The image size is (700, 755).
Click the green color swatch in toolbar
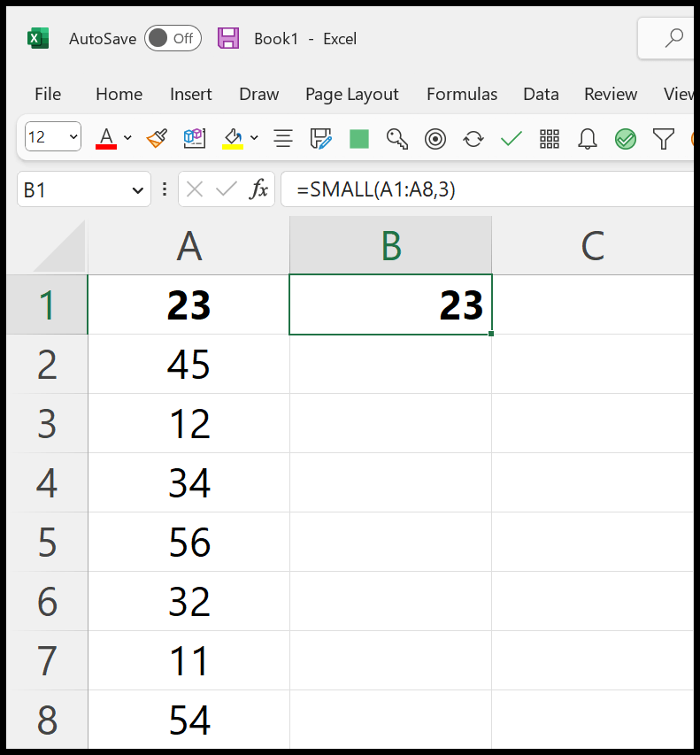pyautogui.click(x=358, y=139)
